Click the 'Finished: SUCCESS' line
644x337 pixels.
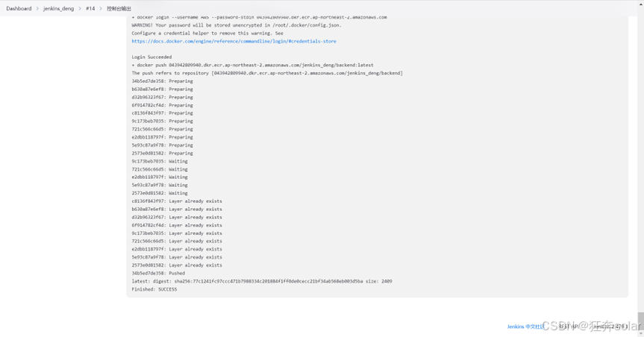pos(154,289)
